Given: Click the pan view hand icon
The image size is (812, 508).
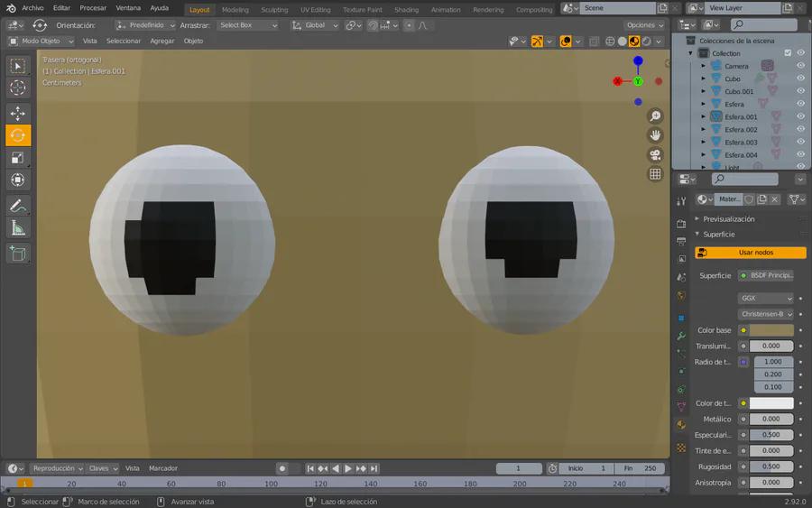Looking at the screenshot, I should click(x=656, y=135).
